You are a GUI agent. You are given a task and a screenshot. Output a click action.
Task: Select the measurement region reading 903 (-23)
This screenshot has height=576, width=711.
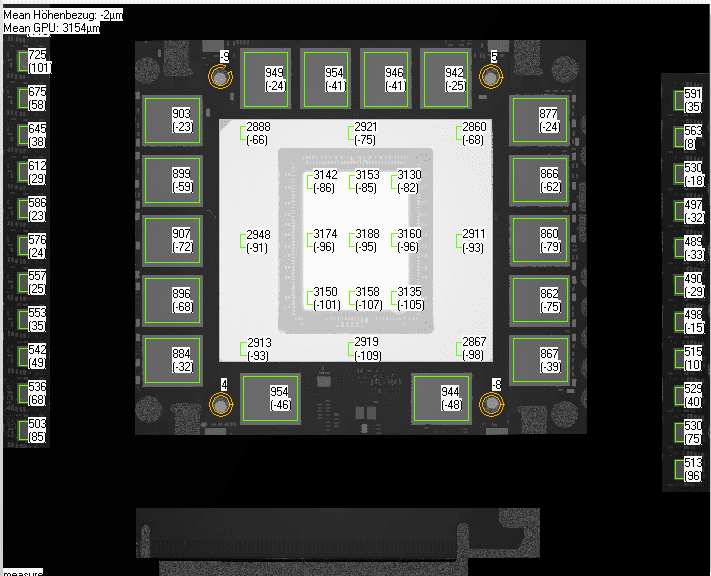(x=172, y=120)
